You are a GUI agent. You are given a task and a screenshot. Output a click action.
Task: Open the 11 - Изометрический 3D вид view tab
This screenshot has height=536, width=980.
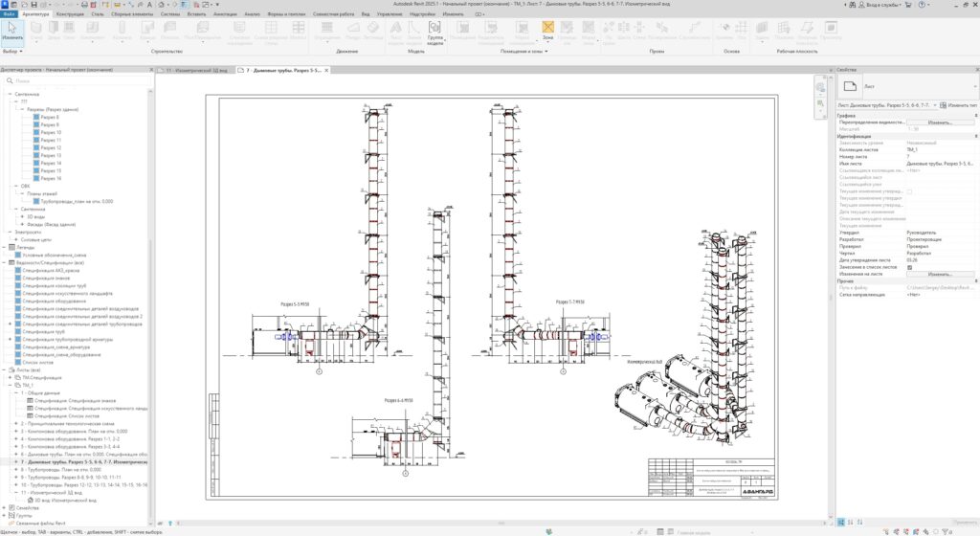(x=195, y=71)
